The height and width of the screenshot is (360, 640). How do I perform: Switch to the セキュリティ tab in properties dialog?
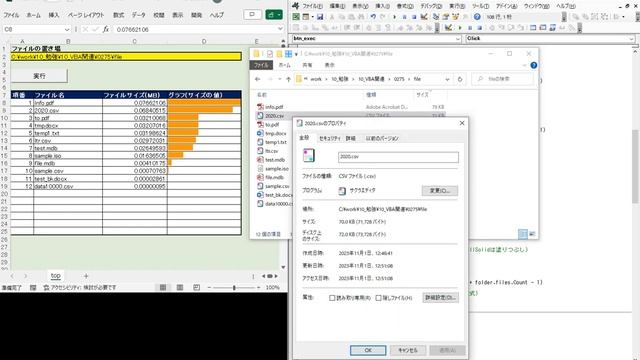tap(329, 138)
